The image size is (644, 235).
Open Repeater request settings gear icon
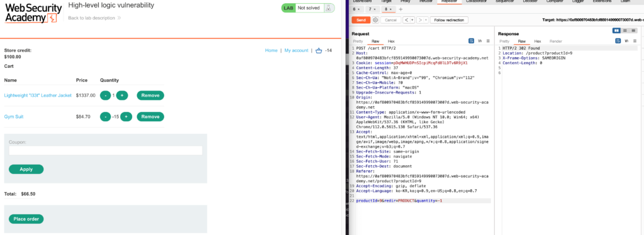(x=375, y=19)
